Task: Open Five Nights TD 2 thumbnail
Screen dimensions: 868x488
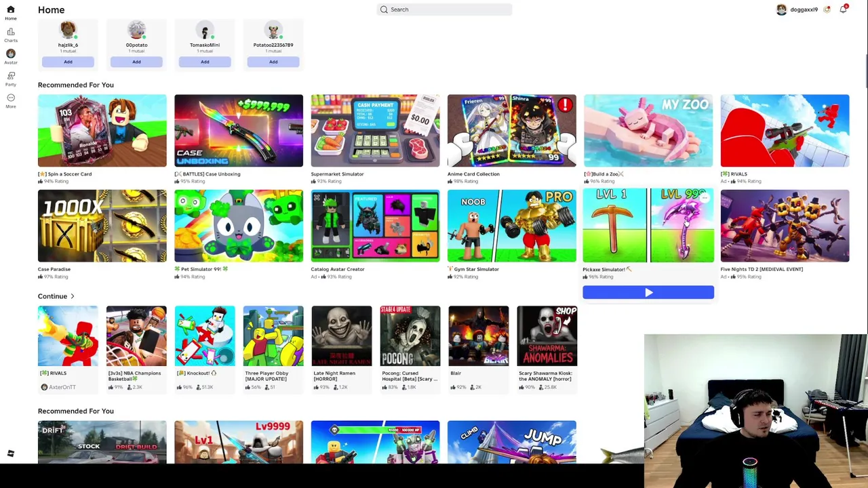Action: pos(785,226)
